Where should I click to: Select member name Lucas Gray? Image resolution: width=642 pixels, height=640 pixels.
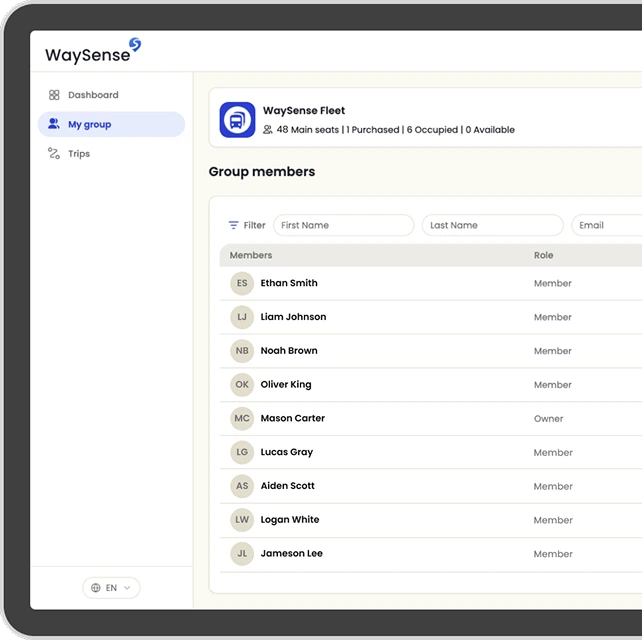click(x=287, y=452)
